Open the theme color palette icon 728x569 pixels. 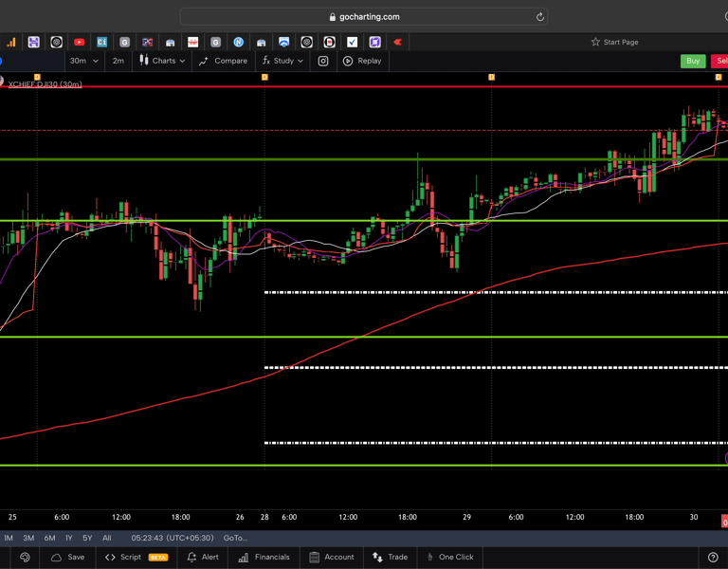[25, 557]
